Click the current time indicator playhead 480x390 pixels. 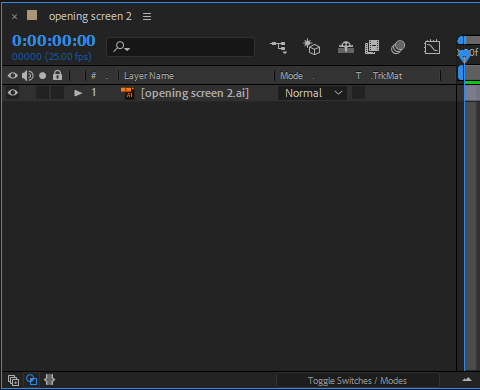click(x=464, y=57)
